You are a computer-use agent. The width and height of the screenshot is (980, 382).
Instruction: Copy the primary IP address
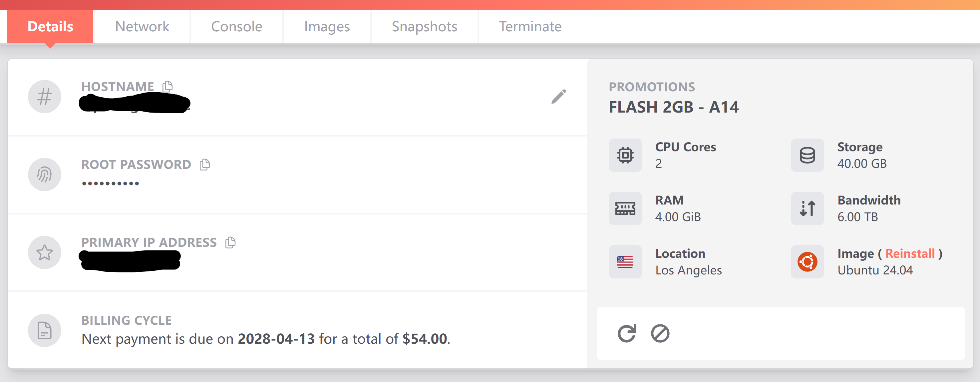coord(230,242)
